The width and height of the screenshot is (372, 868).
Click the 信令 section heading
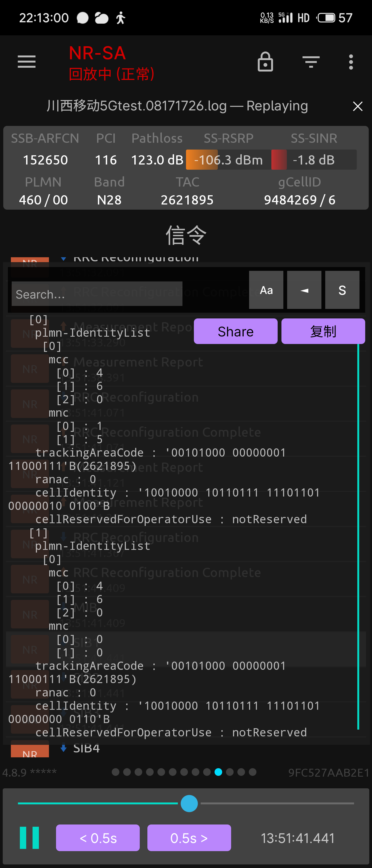(x=186, y=235)
